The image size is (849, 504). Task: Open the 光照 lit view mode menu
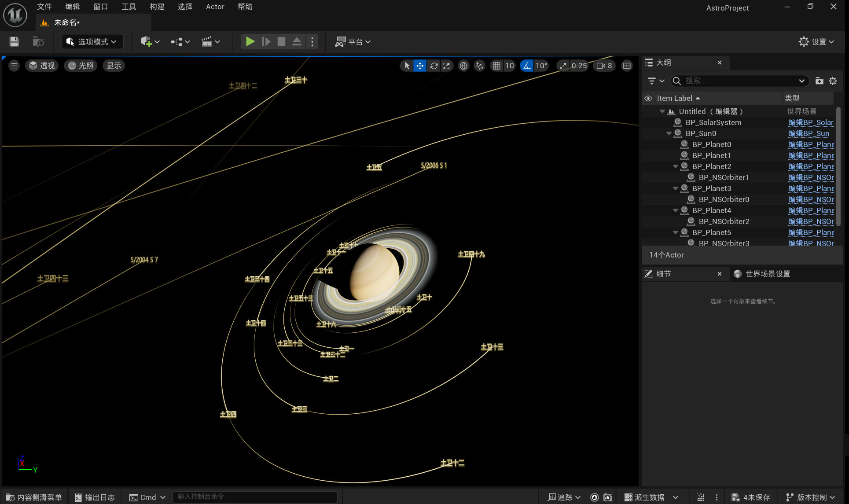(x=81, y=66)
